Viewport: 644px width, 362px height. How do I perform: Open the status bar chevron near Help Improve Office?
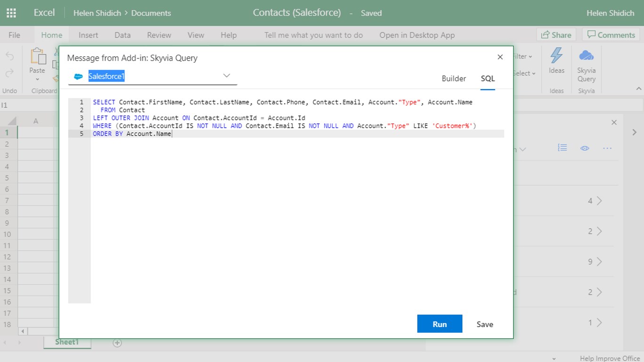click(554, 359)
